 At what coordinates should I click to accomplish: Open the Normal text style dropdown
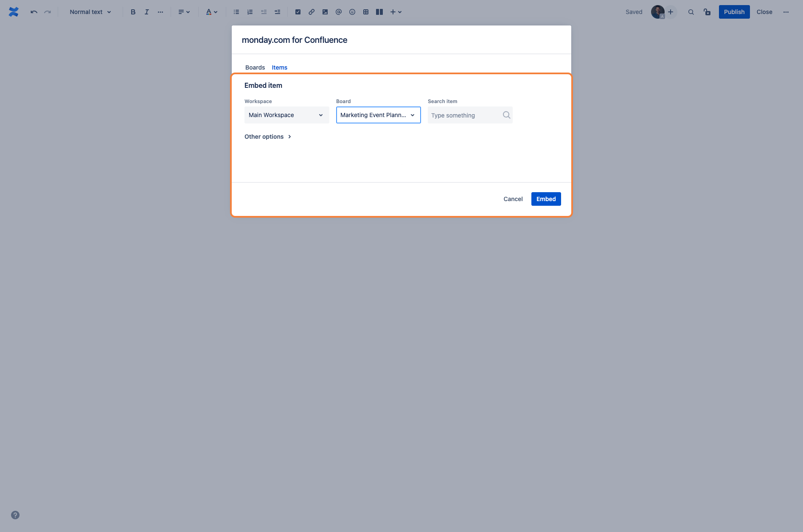(x=90, y=12)
